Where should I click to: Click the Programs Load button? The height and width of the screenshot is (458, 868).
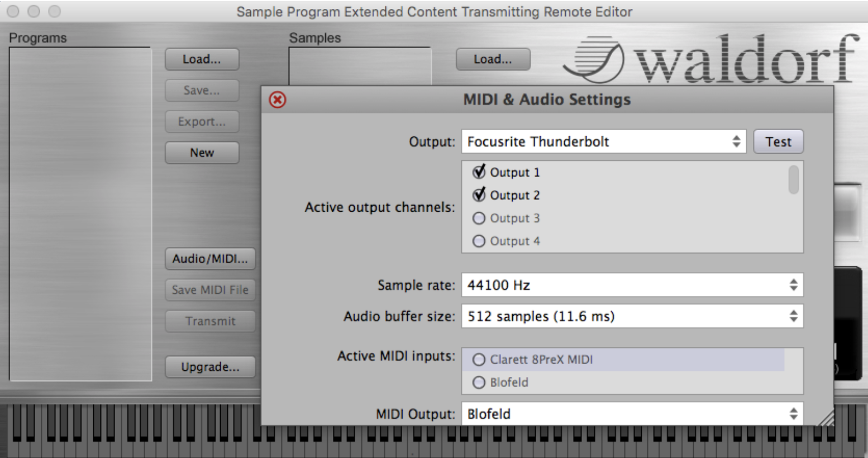[x=202, y=59]
